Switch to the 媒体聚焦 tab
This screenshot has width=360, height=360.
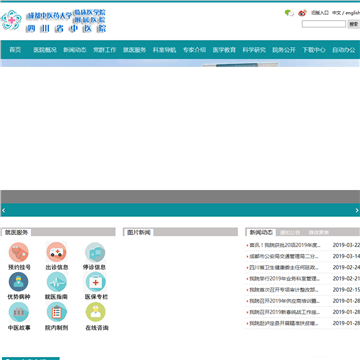pos(318,232)
